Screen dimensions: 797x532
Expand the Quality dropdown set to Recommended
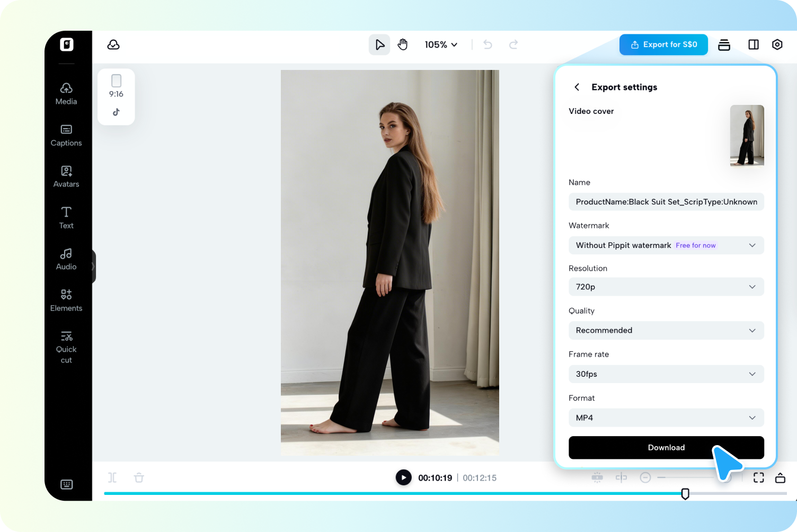(x=666, y=330)
